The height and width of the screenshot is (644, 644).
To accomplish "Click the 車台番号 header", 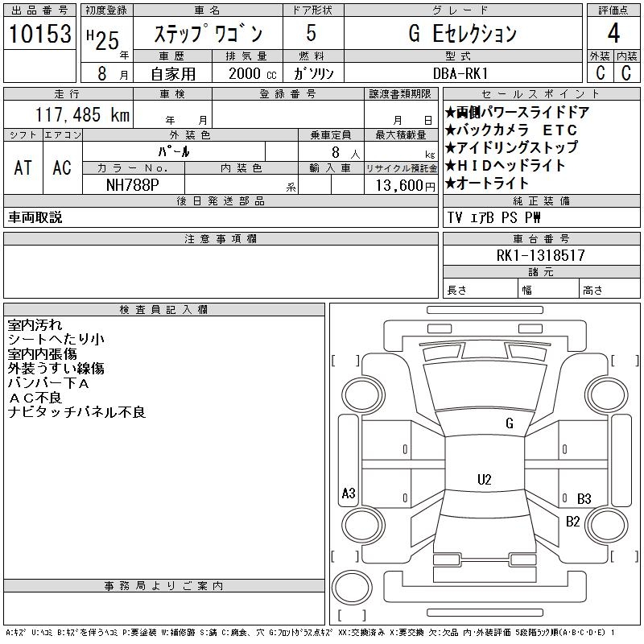I will click(541, 238).
